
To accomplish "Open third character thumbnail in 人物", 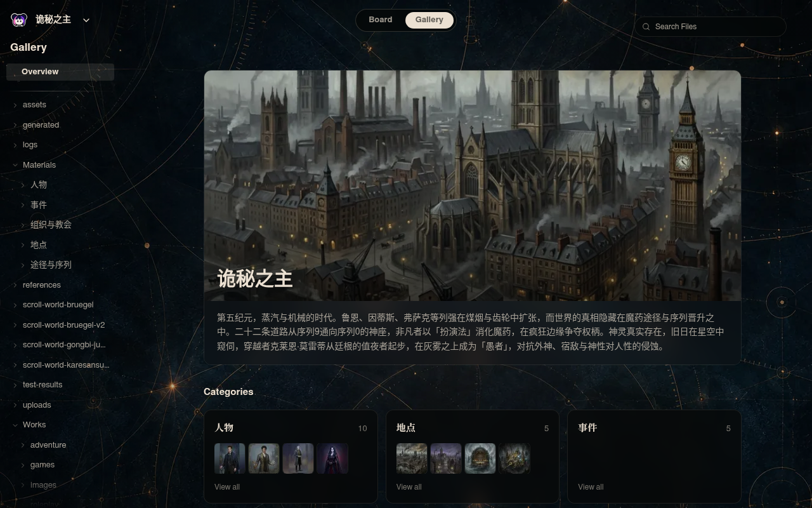I will coord(298,458).
